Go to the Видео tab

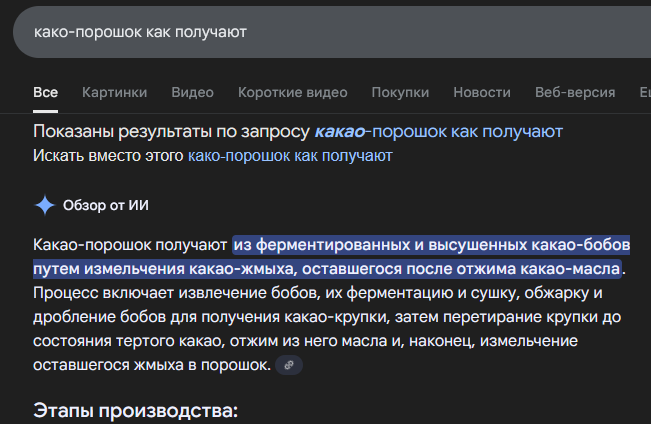pyautogui.click(x=192, y=92)
